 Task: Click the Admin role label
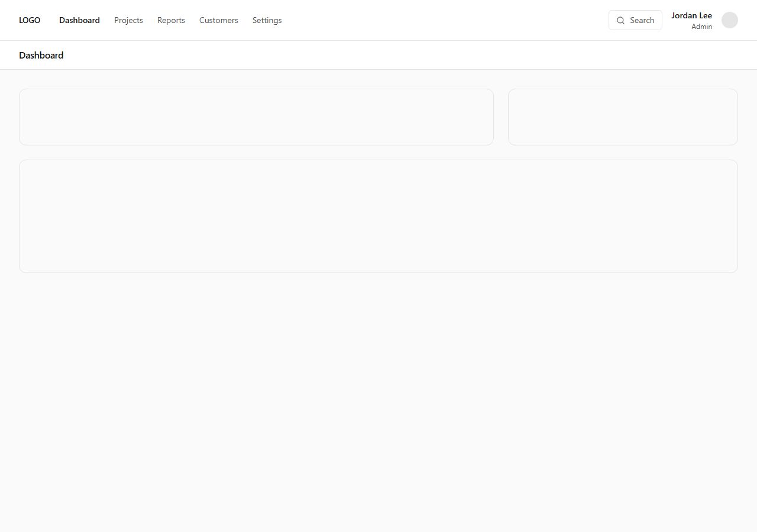[701, 27]
